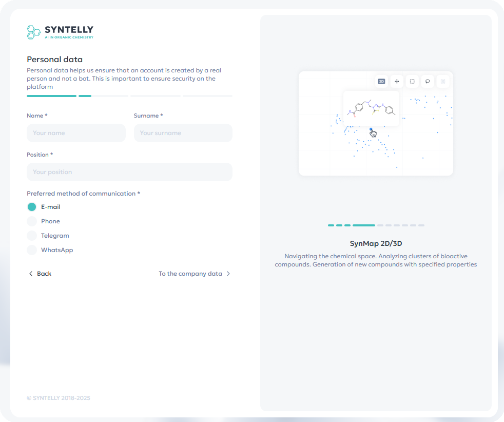This screenshot has width=504, height=422.
Task: Select the Telegram radio button
Action: [31, 235]
